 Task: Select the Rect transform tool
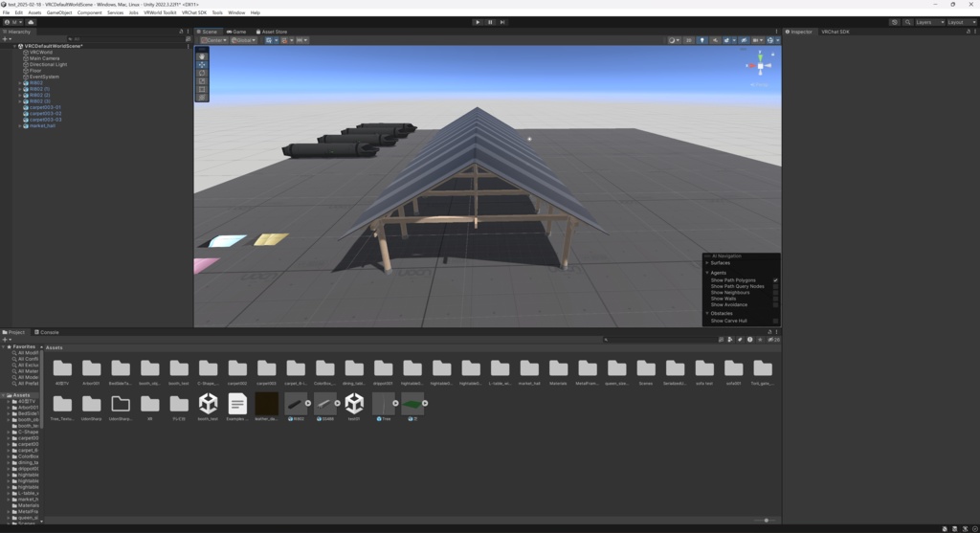201,89
